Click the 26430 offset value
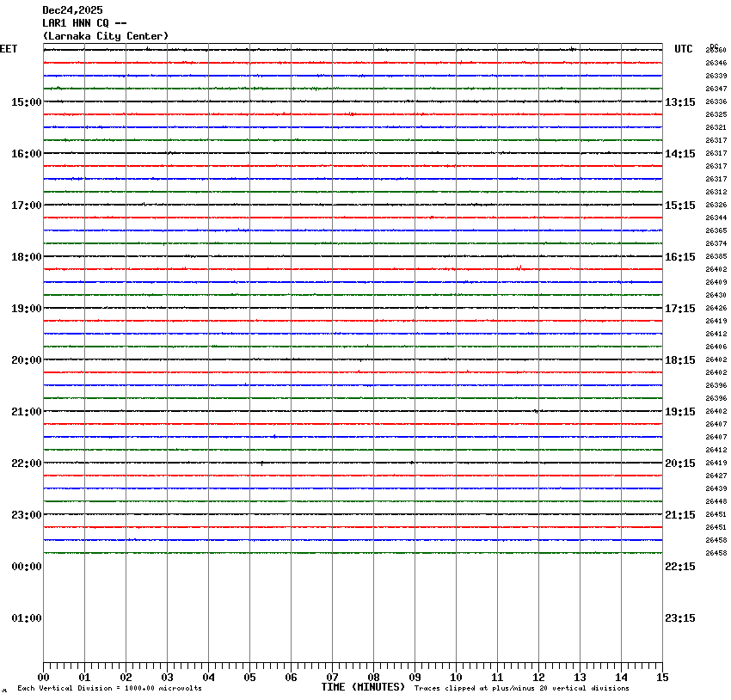This screenshot has width=731, height=700. pos(716,295)
